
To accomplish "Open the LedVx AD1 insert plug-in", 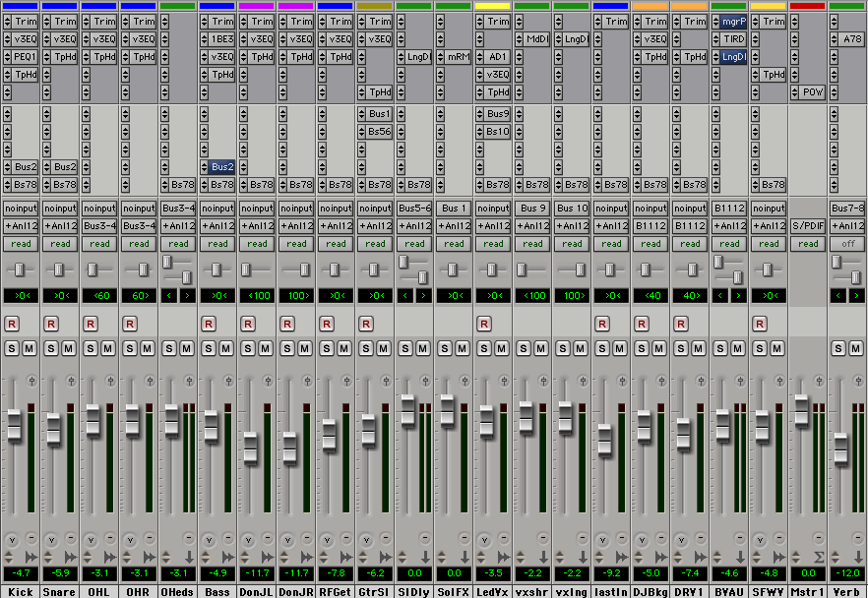I will (498, 56).
